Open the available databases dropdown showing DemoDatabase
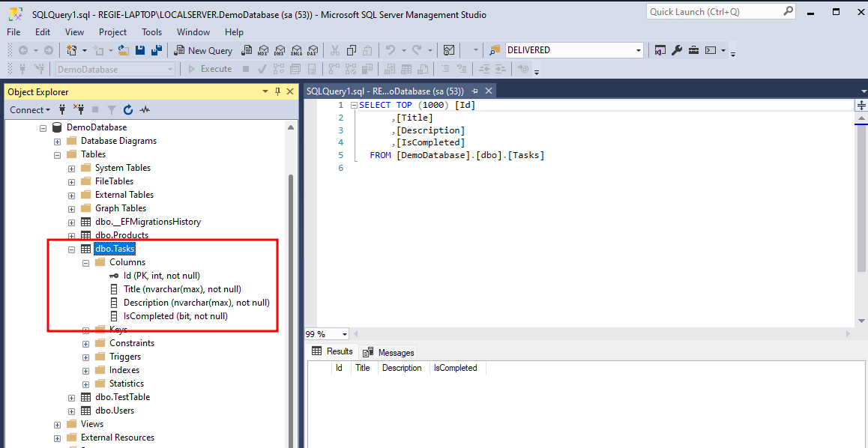 171,69
